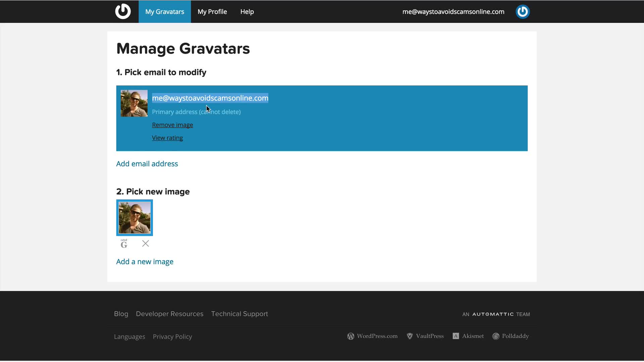
Task: Open Technical Support footer link
Action: tap(239, 314)
